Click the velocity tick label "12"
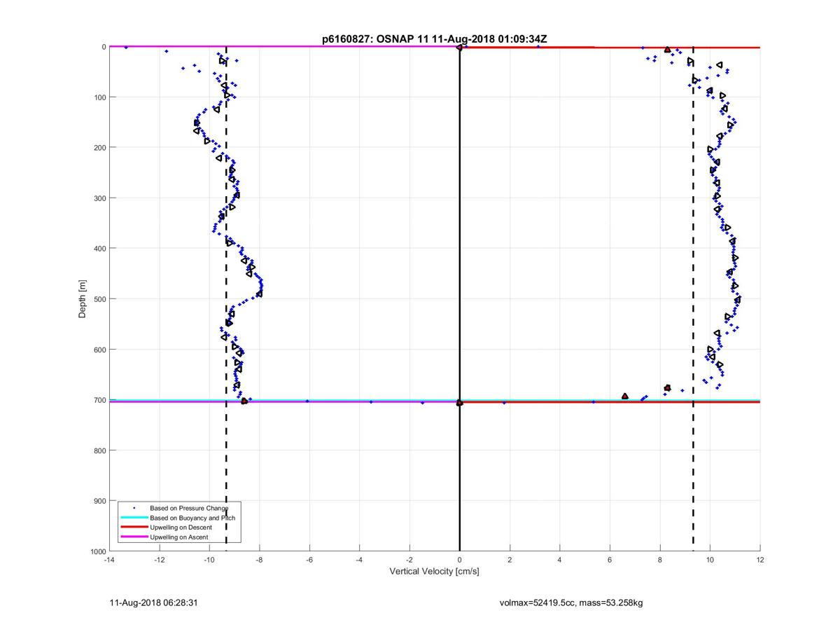The width and height of the screenshot is (840, 620). (760, 560)
